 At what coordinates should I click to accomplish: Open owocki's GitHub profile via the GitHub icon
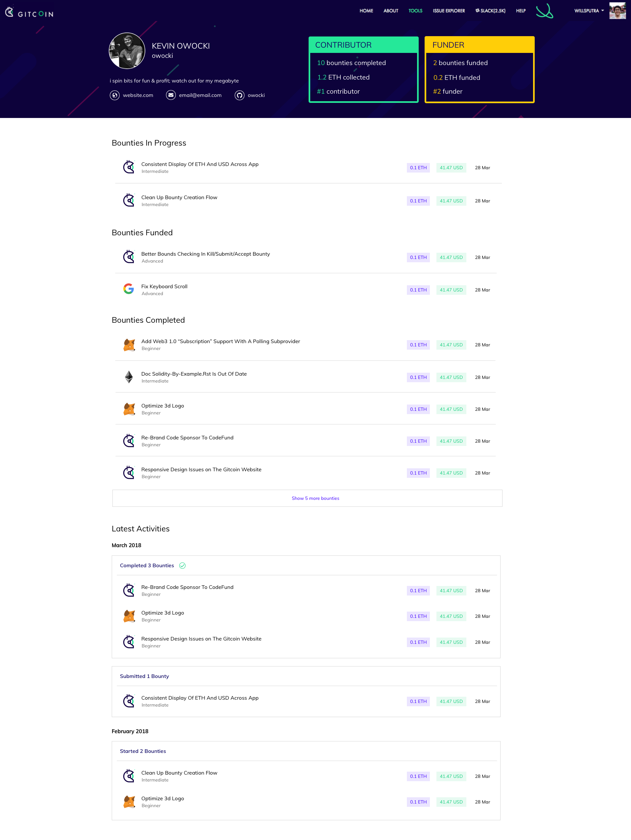(x=240, y=95)
